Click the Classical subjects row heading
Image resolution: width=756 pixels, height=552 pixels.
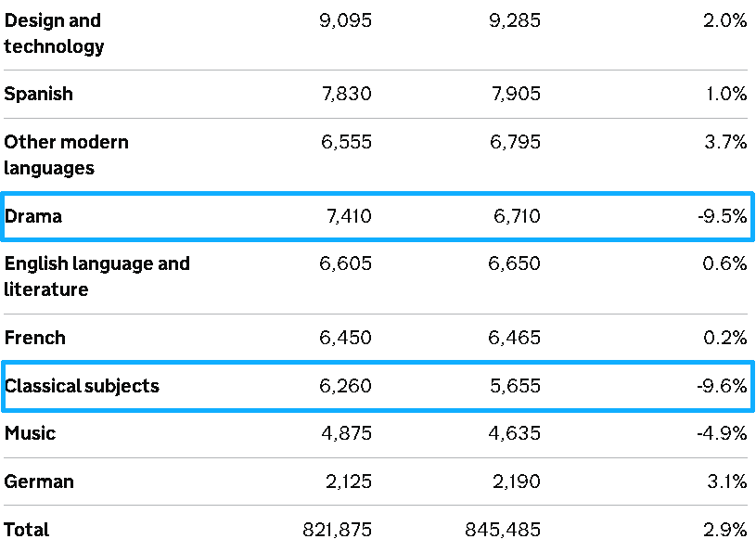click(x=82, y=386)
